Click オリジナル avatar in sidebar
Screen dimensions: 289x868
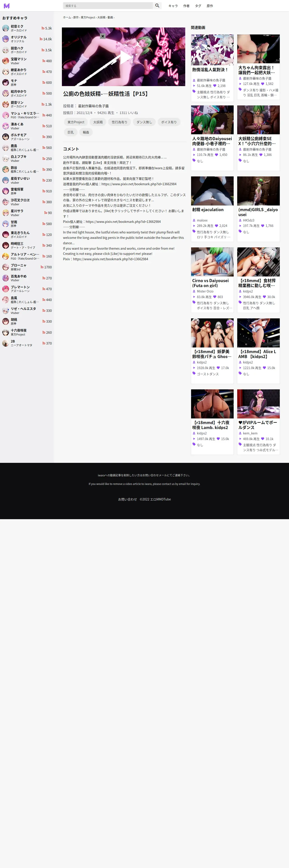coord(6,39)
